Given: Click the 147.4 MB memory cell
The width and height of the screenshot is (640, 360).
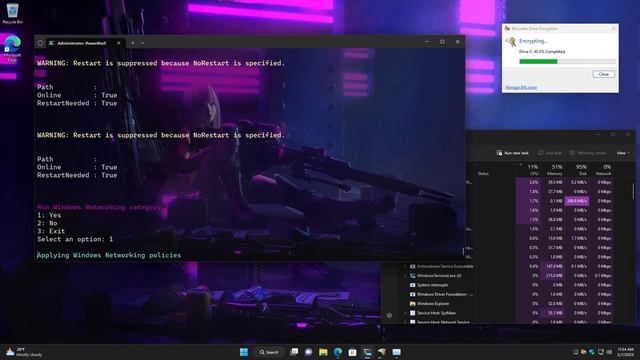Looking at the screenshot, I should point(553,267).
